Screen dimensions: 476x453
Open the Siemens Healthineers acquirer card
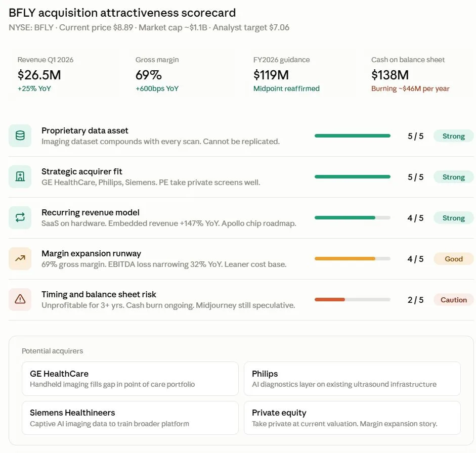130,418
